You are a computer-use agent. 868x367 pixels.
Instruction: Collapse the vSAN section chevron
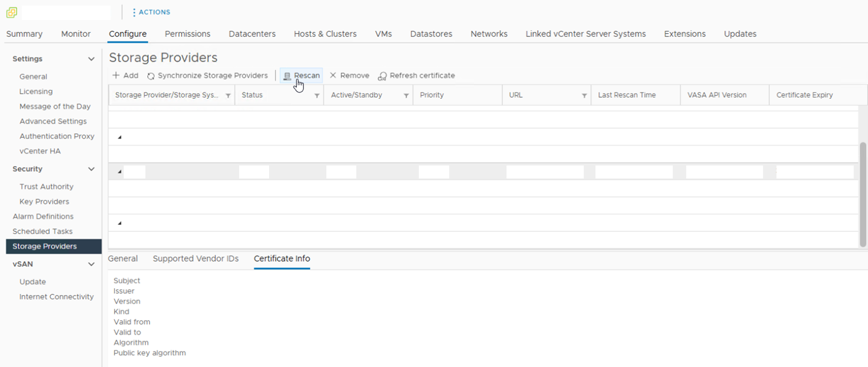coord(91,264)
